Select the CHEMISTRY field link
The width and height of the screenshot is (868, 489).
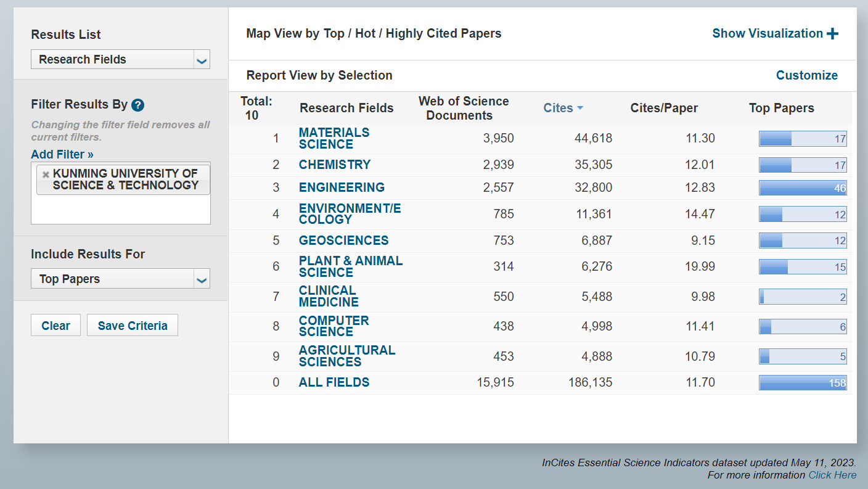(335, 165)
